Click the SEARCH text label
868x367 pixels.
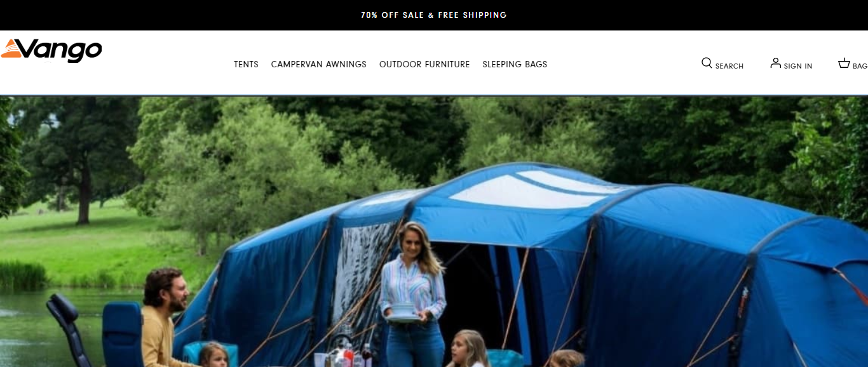(x=729, y=66)
